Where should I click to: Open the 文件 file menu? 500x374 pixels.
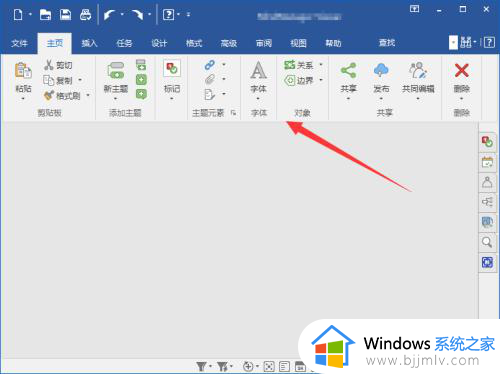(19, 43)
